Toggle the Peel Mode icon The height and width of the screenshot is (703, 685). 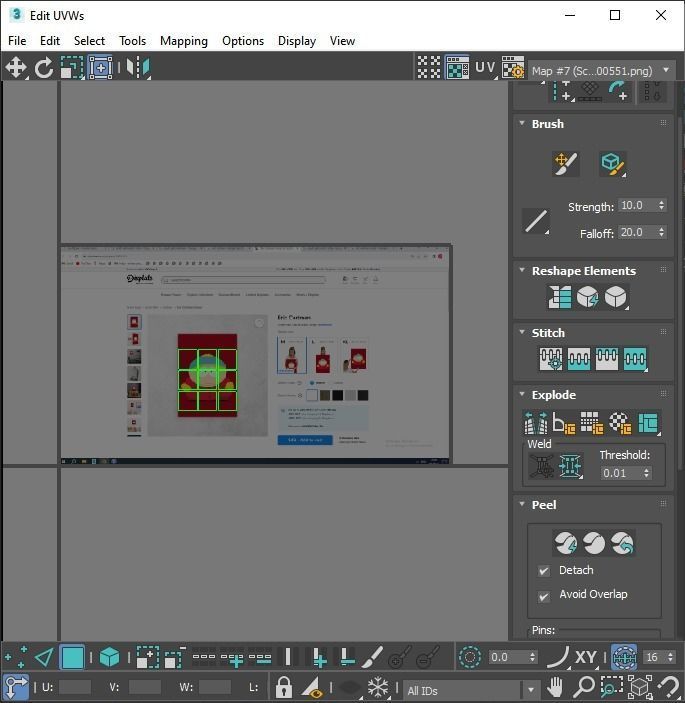point(594,543)
